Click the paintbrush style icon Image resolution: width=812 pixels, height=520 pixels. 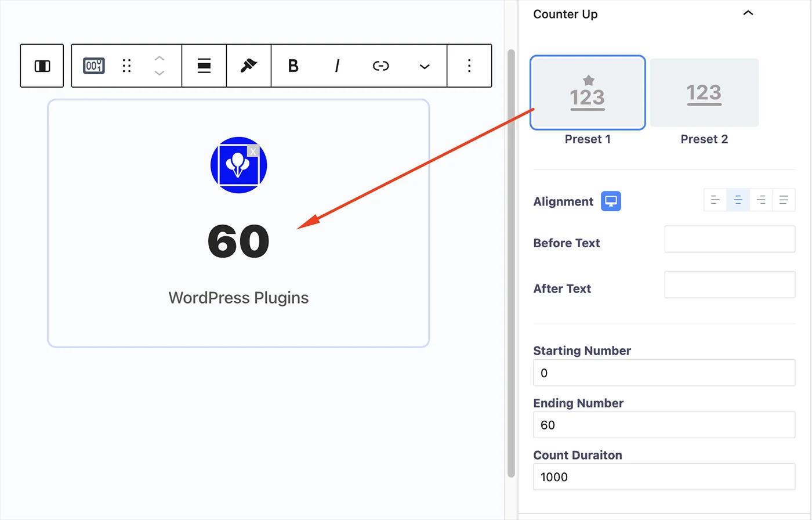point(249,66)
